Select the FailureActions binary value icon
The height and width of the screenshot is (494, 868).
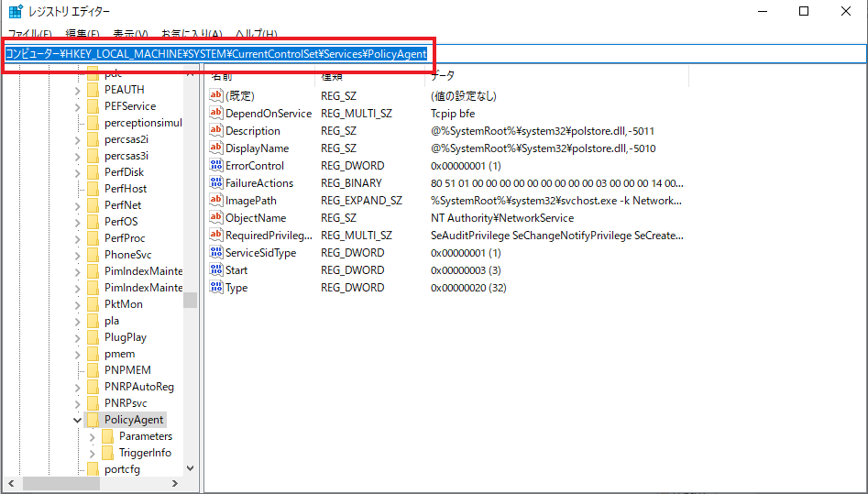216,183
